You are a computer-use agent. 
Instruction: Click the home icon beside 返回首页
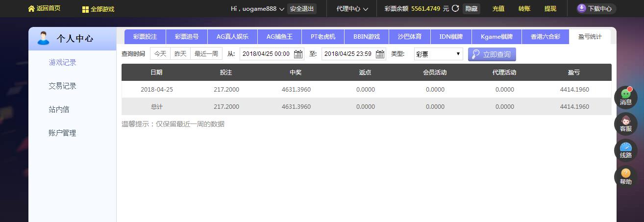(x=31, y=9)
